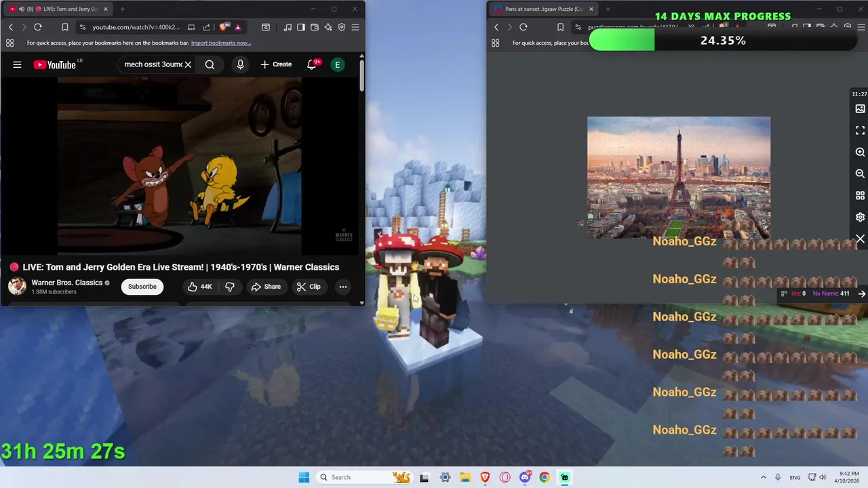Open a new tab in the puzzle window
The height and width of the screenshot is (488, 868).
coord(608,9)
